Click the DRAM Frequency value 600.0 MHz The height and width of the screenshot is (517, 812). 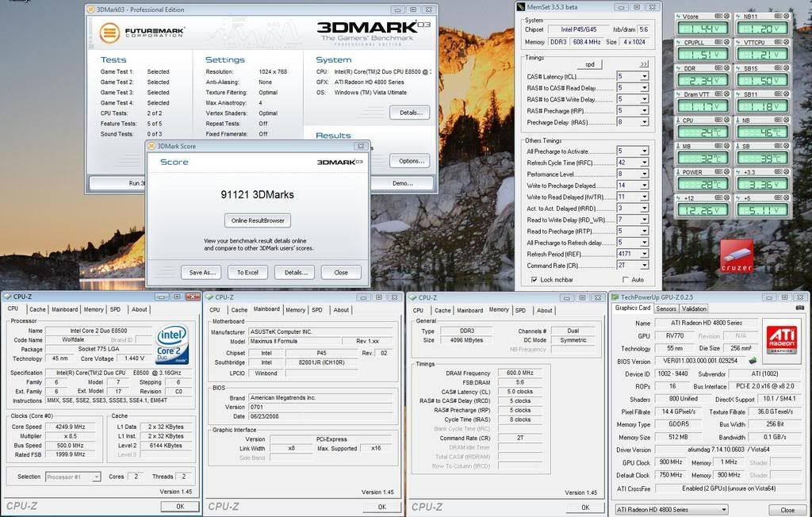tap(520, 373)
